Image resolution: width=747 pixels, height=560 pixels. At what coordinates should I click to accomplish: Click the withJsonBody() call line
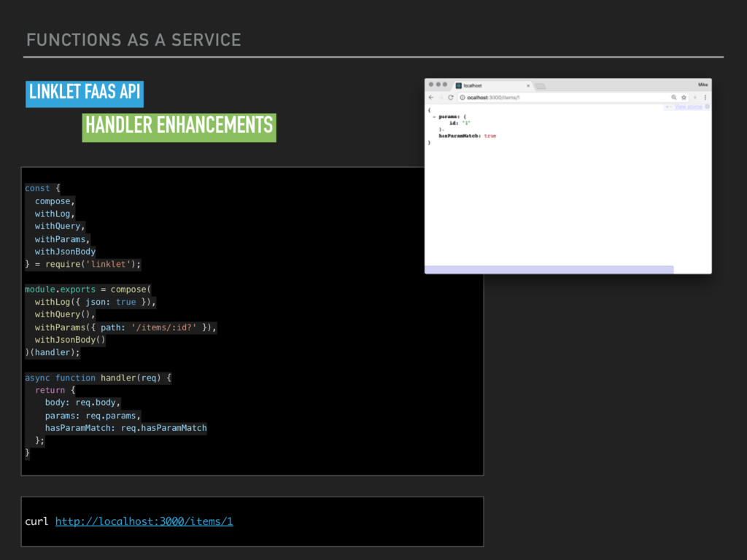[x=69, y=340]
